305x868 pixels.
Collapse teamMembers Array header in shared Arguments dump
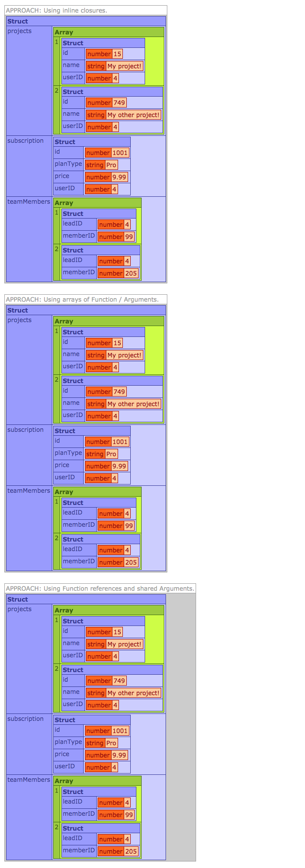97,781
